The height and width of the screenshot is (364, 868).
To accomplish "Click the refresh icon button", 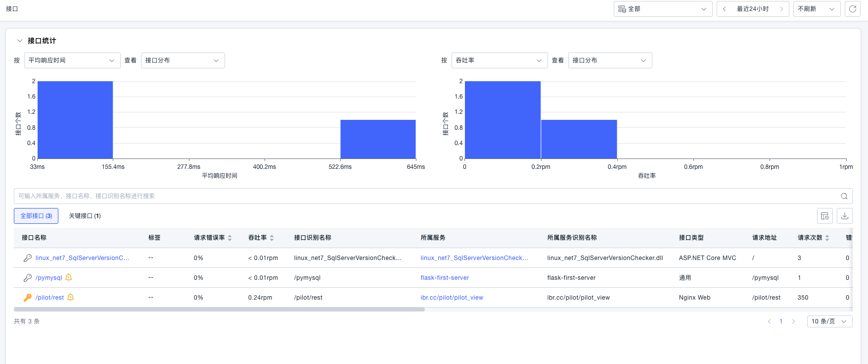I will pos(853,9).
